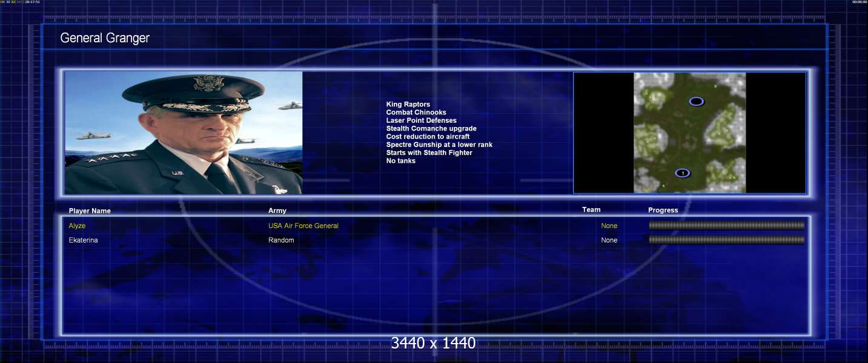Screen dimensions: 868x363
Task: Click the Combat Chinooks perk text
Action: 416,113
